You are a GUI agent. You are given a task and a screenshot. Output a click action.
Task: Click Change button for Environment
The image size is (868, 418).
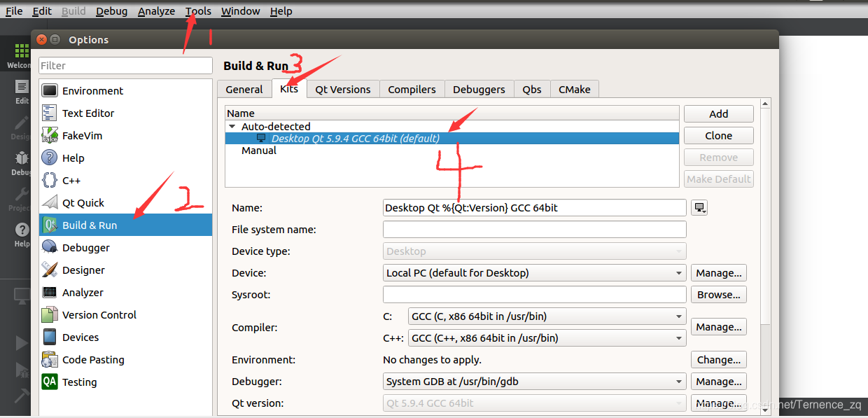tap(719, 360)
